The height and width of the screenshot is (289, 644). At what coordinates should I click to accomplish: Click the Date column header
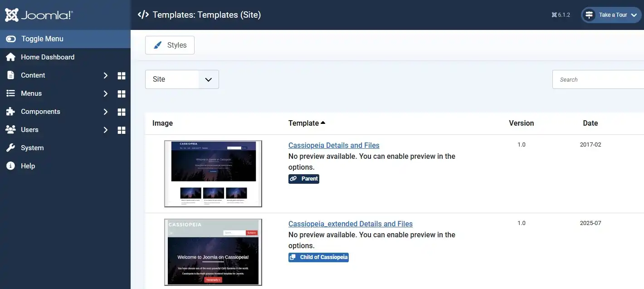point(590,123)
